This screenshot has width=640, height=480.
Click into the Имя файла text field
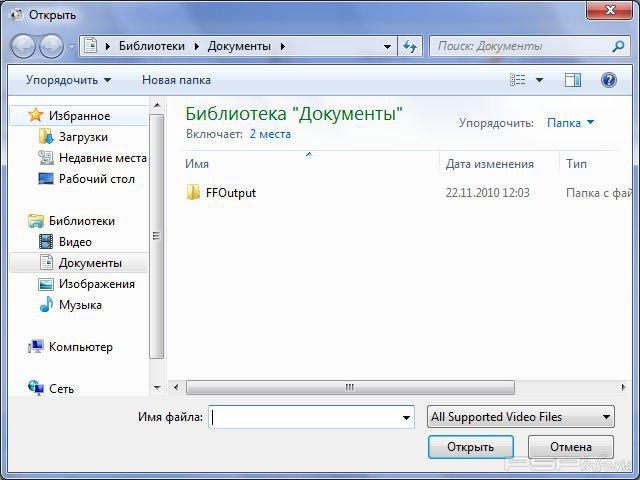pyautogui.click(x=304, y=417)
